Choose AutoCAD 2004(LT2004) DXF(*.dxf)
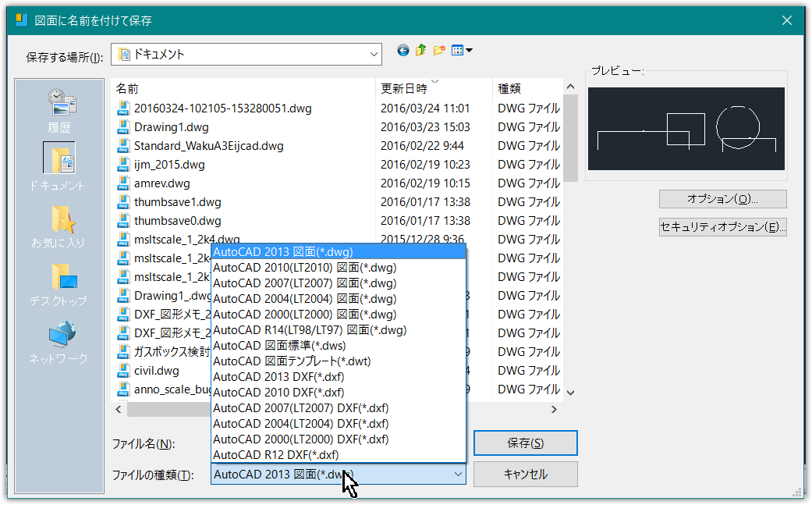812x505 pixels. click(x=339, y=423)
